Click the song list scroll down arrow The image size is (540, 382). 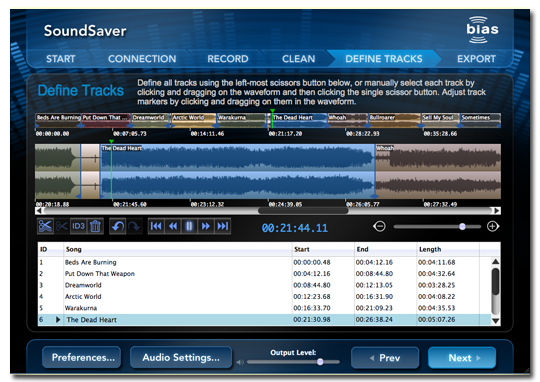pyautogui.click(x=495, y=321)
